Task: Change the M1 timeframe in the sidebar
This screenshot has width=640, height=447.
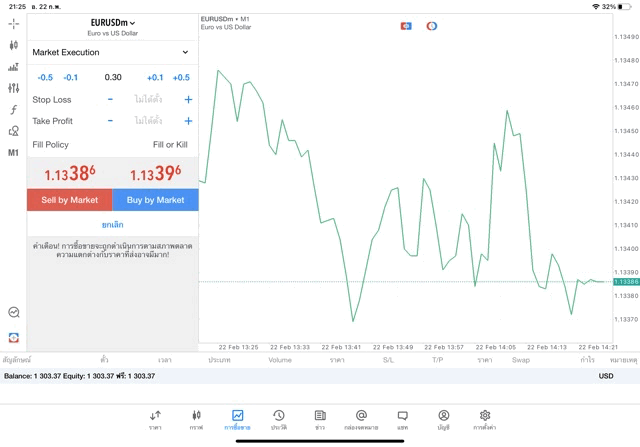Action: coord(13,153)
